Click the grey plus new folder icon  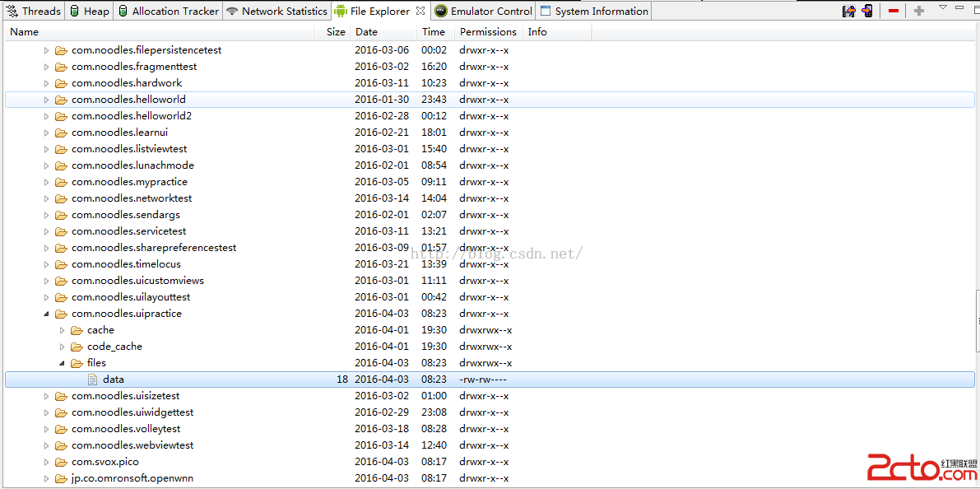(x=919, y=12)
